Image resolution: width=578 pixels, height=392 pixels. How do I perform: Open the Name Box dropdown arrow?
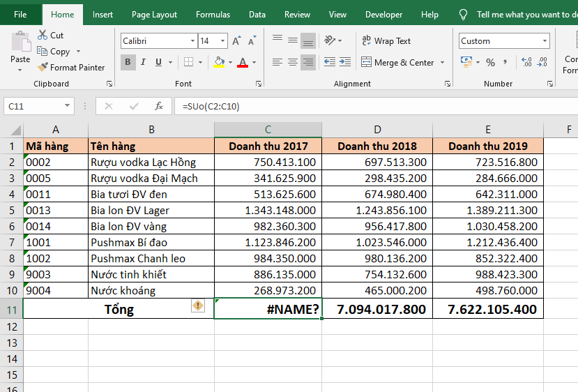coord(67,106)
